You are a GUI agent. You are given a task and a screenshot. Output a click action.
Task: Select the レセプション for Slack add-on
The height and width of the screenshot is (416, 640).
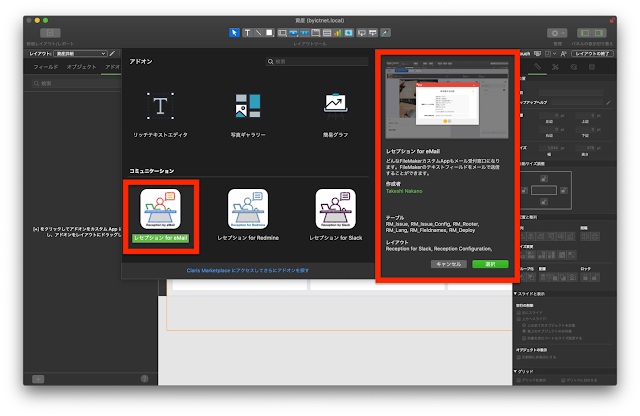point(336,215)
